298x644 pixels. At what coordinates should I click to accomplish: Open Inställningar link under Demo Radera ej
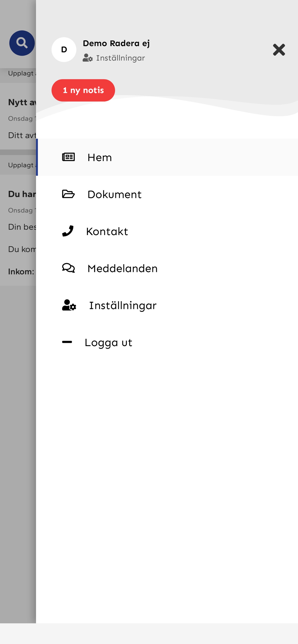pyautogui.click(x=114, y=58)
